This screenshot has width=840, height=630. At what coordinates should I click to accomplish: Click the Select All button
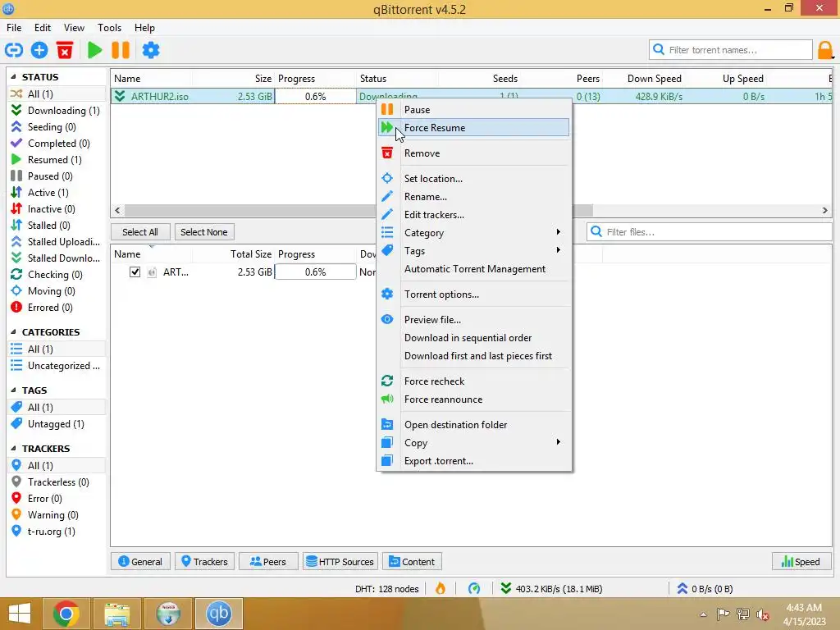click(140, 232)
